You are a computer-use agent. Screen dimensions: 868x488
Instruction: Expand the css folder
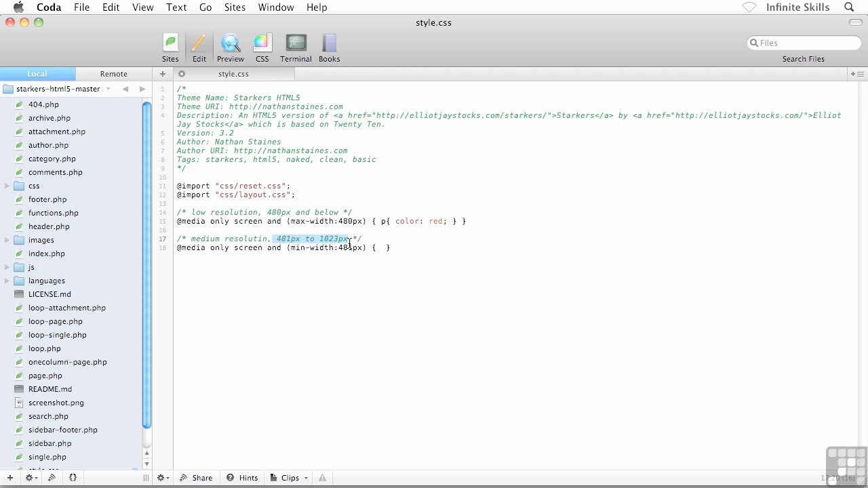click(7, 186)
